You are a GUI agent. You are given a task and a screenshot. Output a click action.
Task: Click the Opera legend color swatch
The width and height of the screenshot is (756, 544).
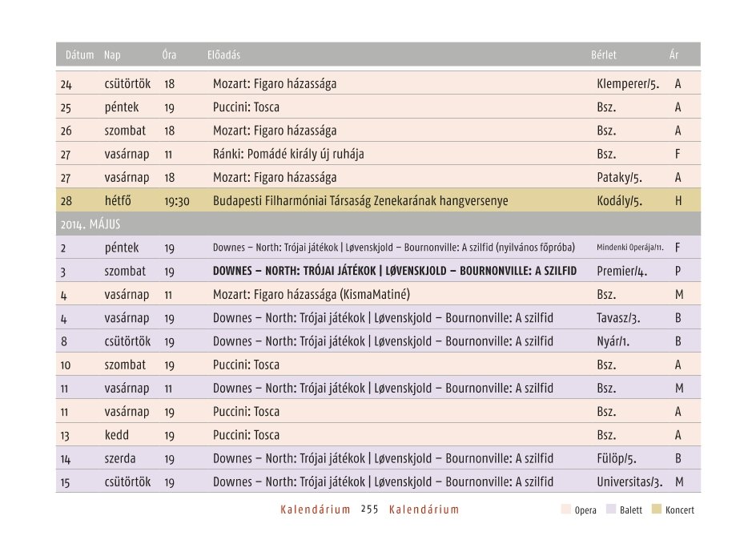[566, 509]
